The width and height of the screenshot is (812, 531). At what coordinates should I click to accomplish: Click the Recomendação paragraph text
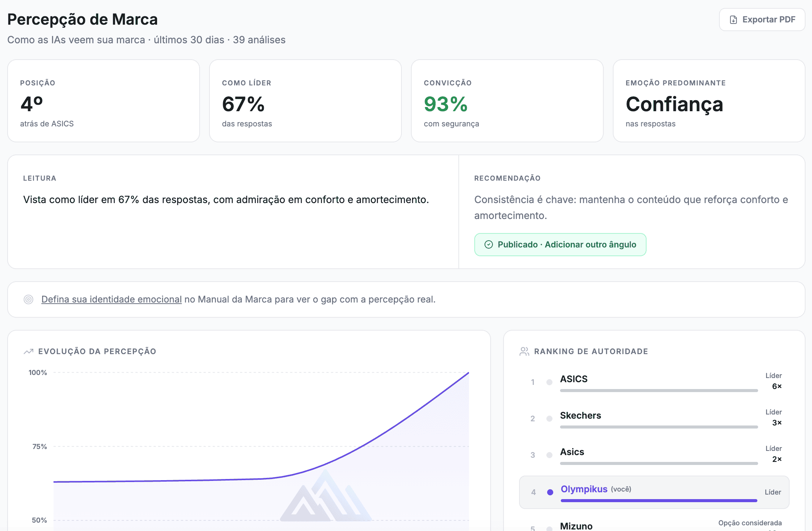[x=631, y=208]
